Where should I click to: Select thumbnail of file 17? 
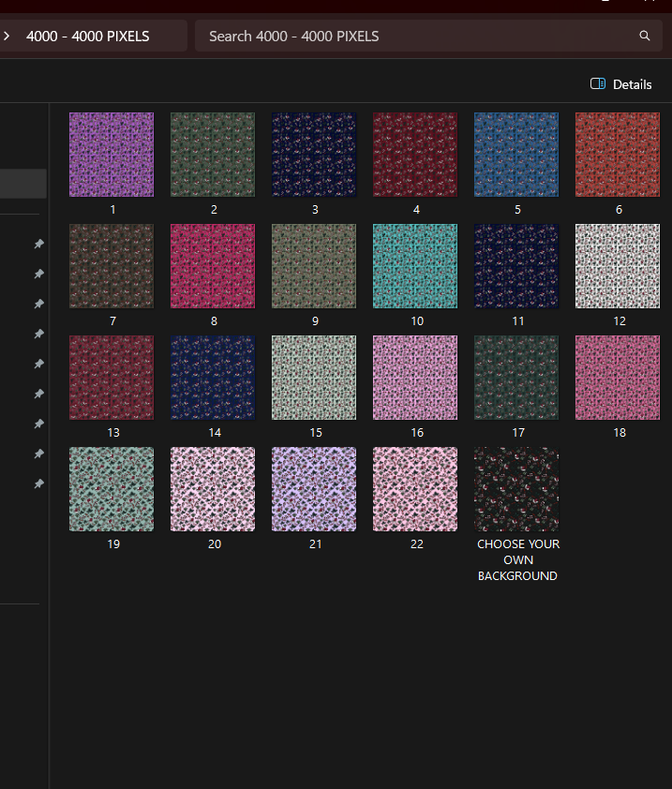pos(516,378)
